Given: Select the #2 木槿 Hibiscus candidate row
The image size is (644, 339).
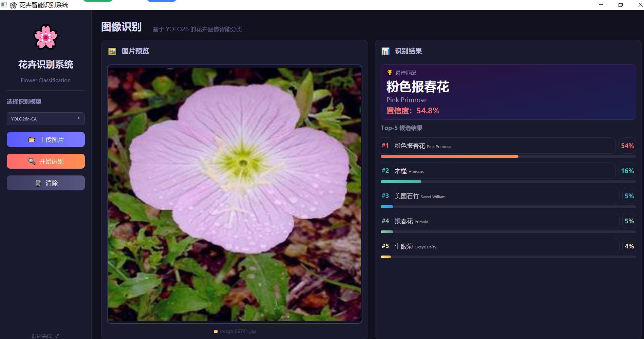Looking at the screenshot, I should point(504,171).
